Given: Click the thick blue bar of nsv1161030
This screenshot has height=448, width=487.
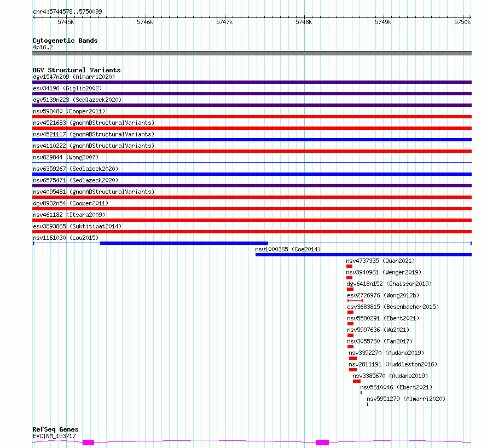Looking at the screenshot, I should 184,243.
